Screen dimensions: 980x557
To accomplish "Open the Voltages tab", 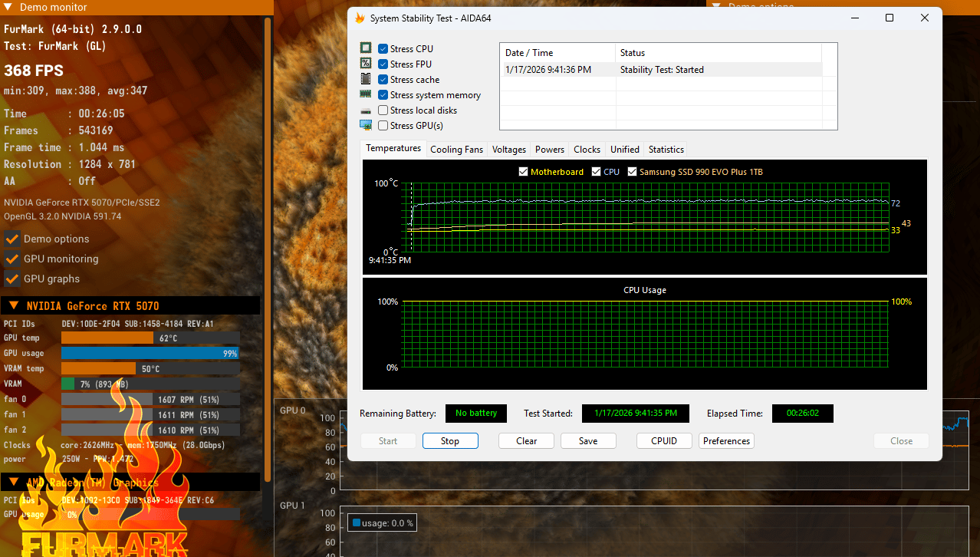I will (509, 150).
